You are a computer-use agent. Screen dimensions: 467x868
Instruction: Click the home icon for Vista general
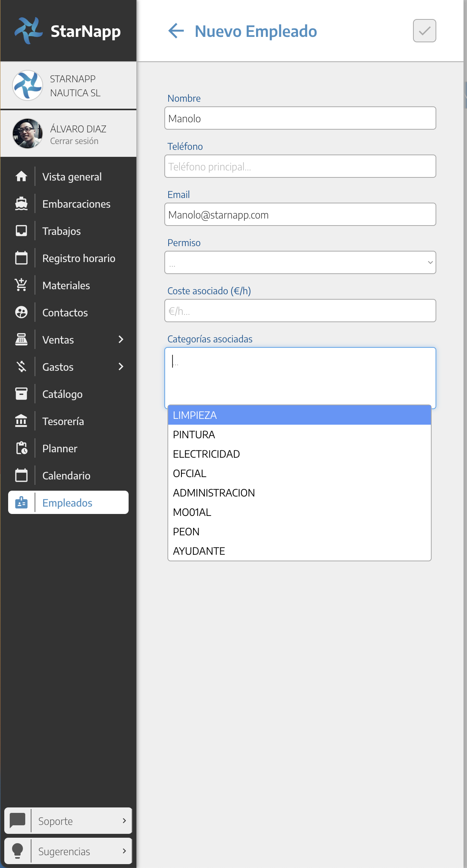click(x=21, y=177)
